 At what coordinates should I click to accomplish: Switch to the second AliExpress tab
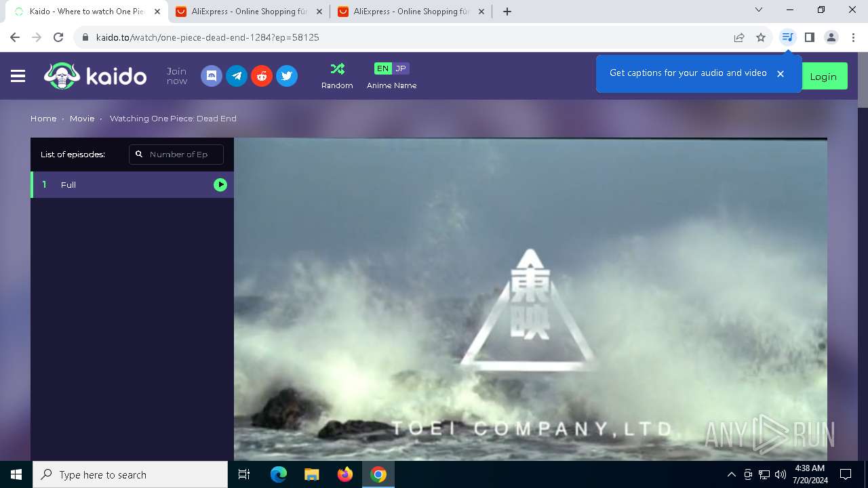point(410,12)
